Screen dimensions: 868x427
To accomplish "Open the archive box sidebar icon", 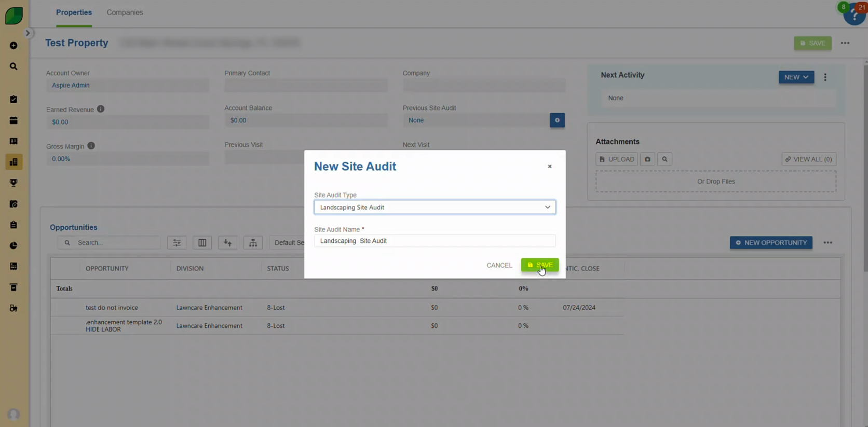I will 13,287.
